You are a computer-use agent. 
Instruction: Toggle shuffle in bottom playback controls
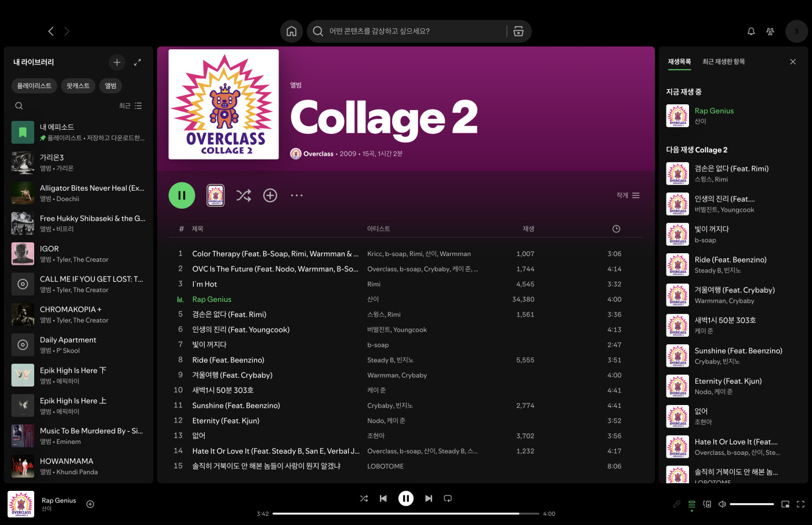[x=364, y=498]
